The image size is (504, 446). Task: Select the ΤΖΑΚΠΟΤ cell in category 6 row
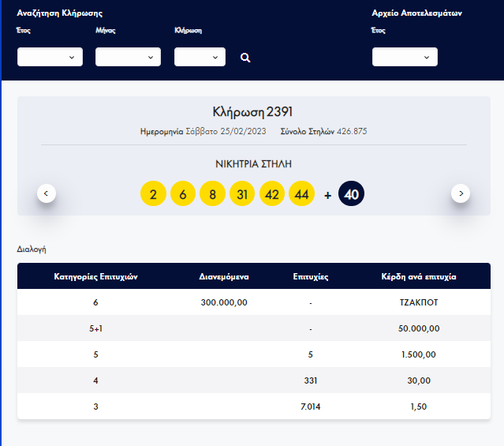click(419, 302)
